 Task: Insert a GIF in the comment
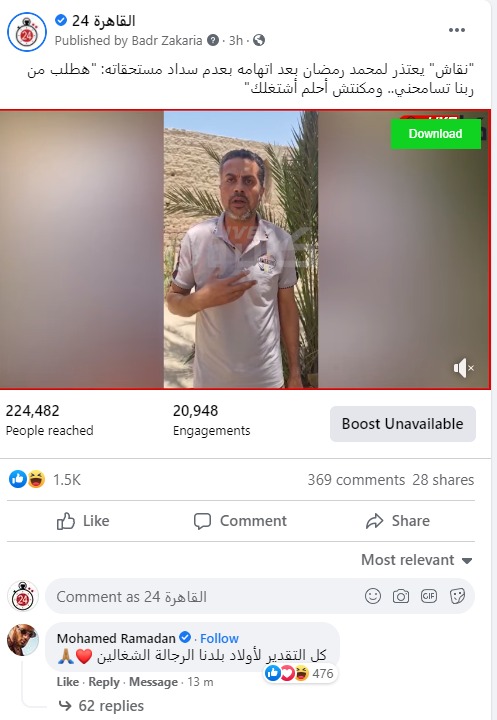point(429,596)
